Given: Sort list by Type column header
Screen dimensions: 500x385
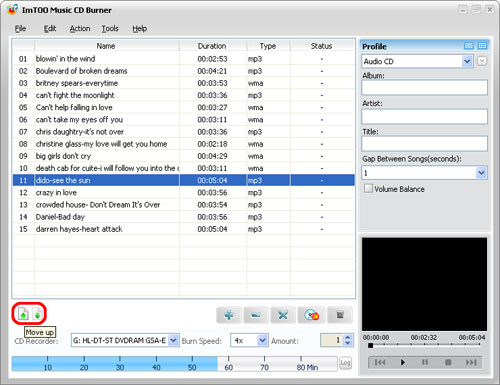Looking at the screenshot, I should coord(268,46).
